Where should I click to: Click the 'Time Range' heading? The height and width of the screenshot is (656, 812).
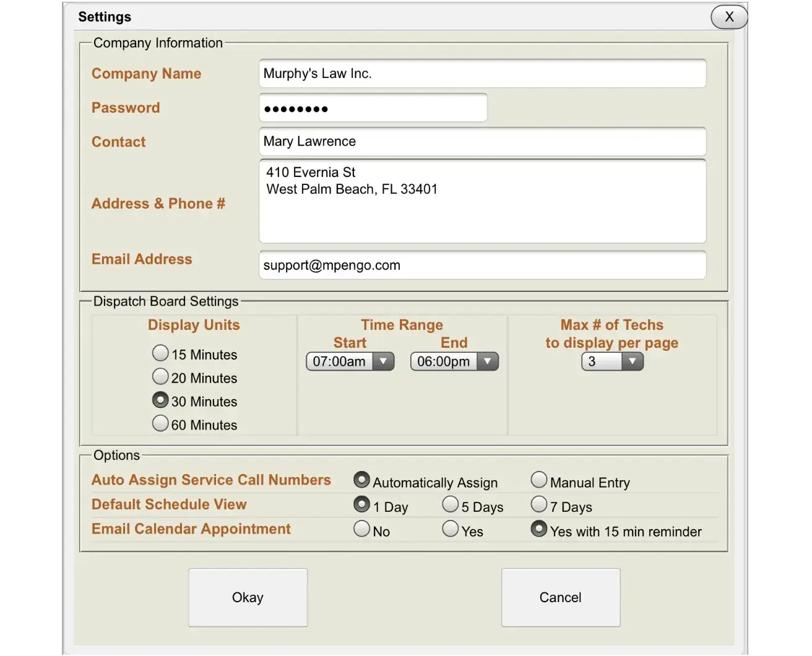coord(402,325)
